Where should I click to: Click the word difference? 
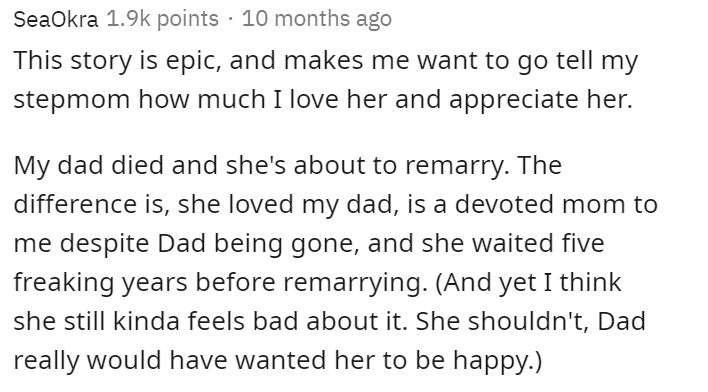[x=75, y=205]
